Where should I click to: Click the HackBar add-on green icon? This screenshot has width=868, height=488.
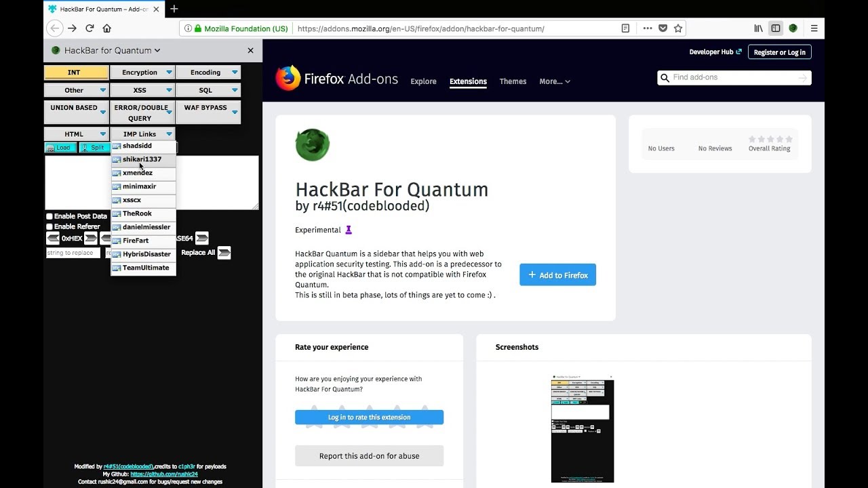313,145
